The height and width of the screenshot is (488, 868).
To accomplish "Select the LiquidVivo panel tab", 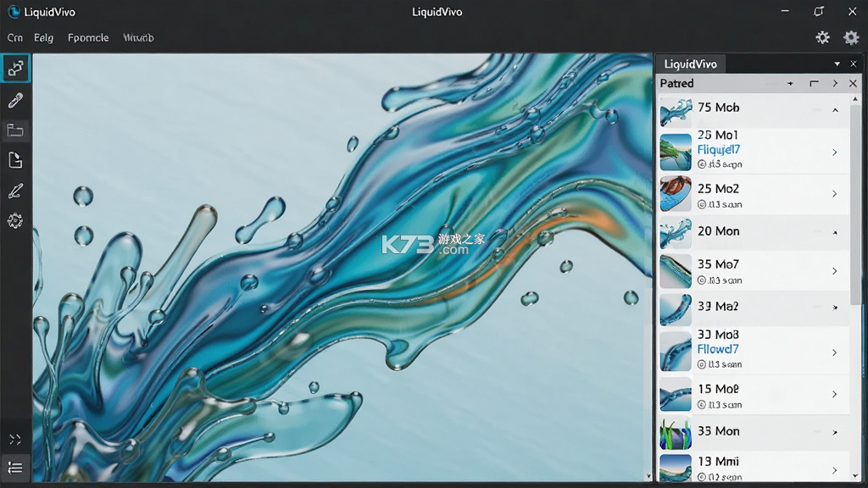I will tap(690, 64).
